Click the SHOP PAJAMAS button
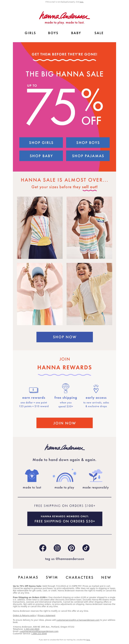The image size is (129, 644). [88, 156]
